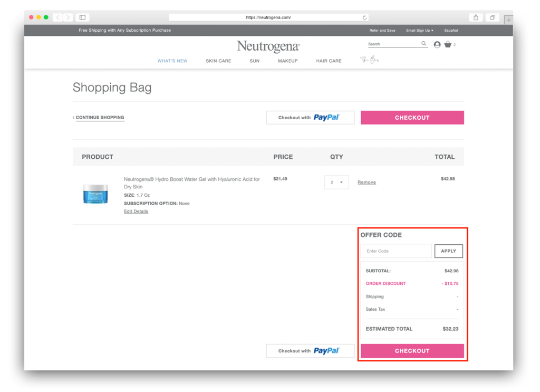This screenshot has width=540, height=392.
Task: Click the Shopping Bag heading
Action: coord(112,88)
